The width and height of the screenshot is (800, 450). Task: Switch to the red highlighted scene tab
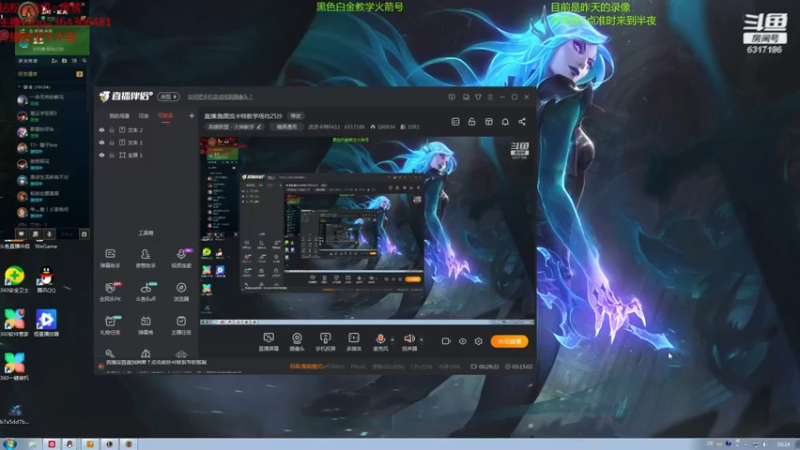tap(165, 116)
